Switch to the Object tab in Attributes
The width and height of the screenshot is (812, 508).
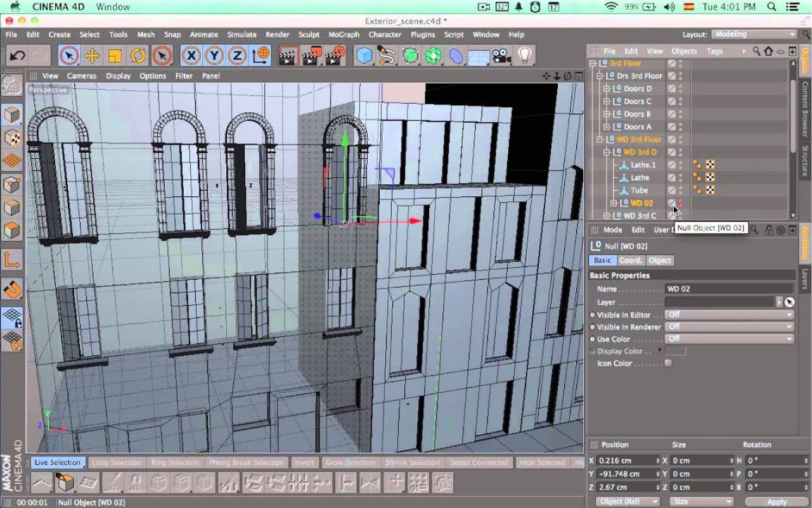tap(660, 260)
